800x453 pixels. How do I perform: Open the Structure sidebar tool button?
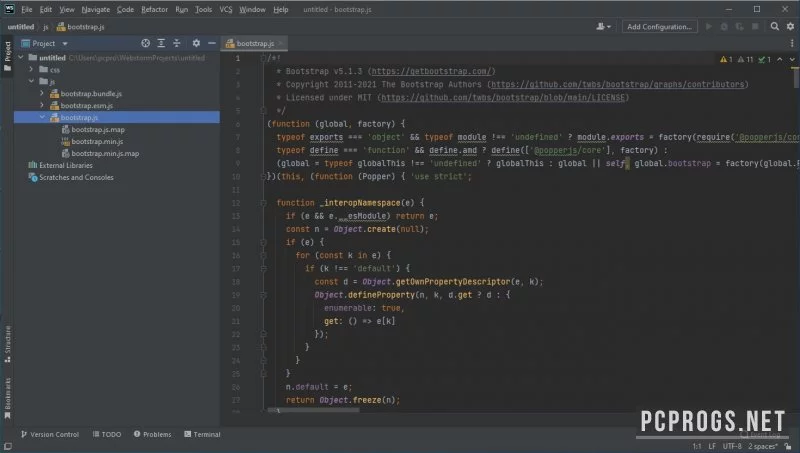[7, 344]
